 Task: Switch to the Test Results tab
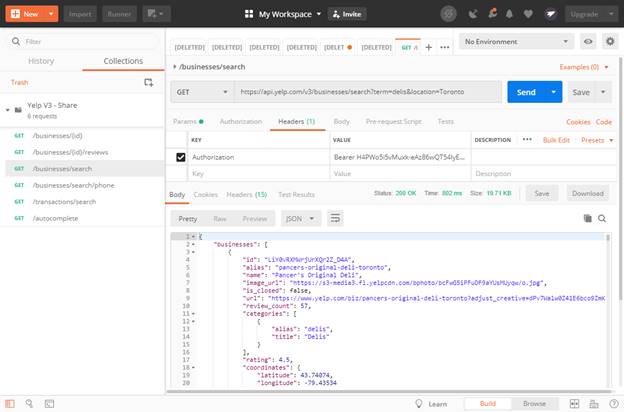pos(296,195)
